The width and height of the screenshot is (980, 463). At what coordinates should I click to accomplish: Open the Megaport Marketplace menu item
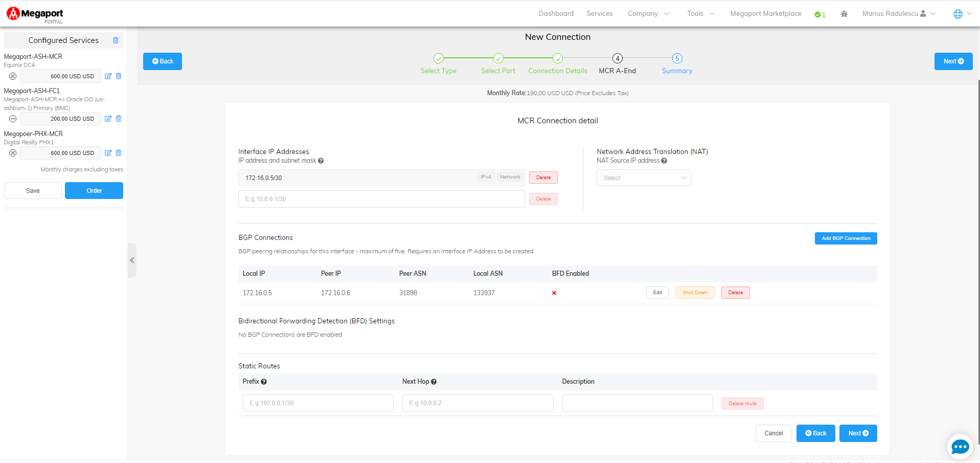765,14
